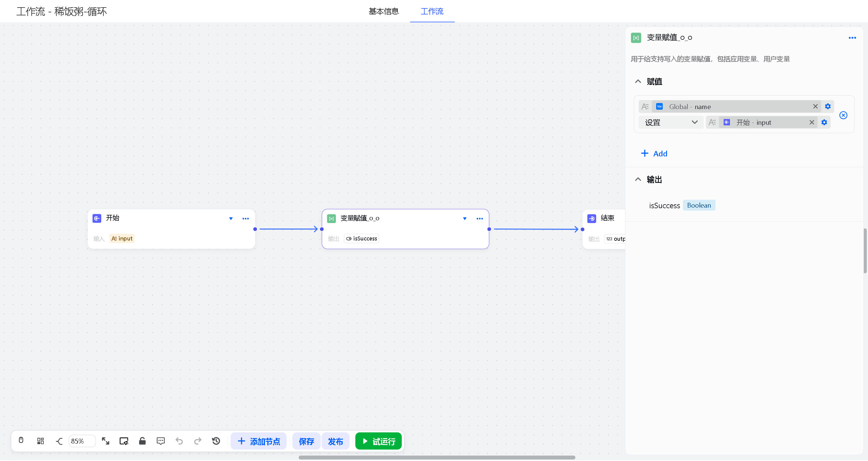
Task: Toggle the canvas lock icon
Action: 142,441
